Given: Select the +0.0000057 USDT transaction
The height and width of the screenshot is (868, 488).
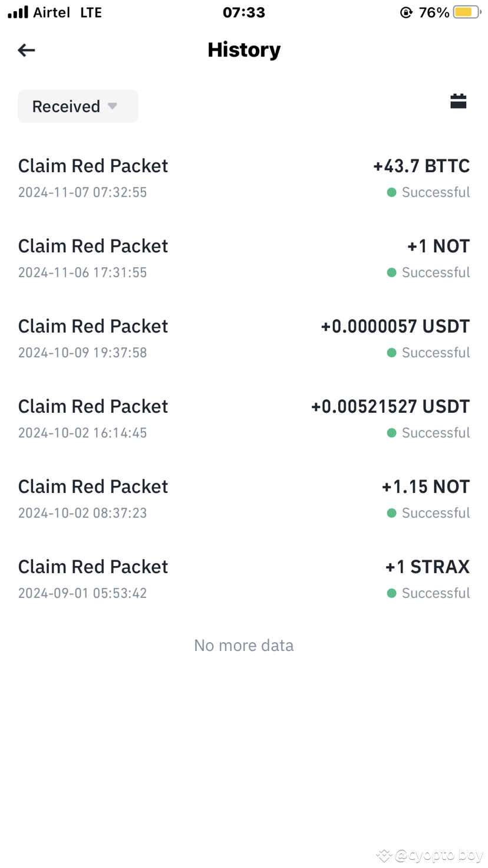Looking at the screenshot, I should (244, 338).
